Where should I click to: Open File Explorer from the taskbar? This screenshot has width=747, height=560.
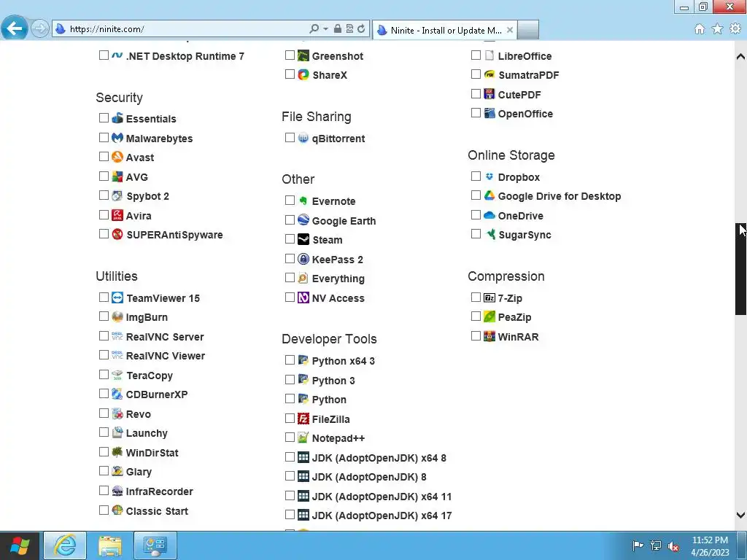[110, 545]
